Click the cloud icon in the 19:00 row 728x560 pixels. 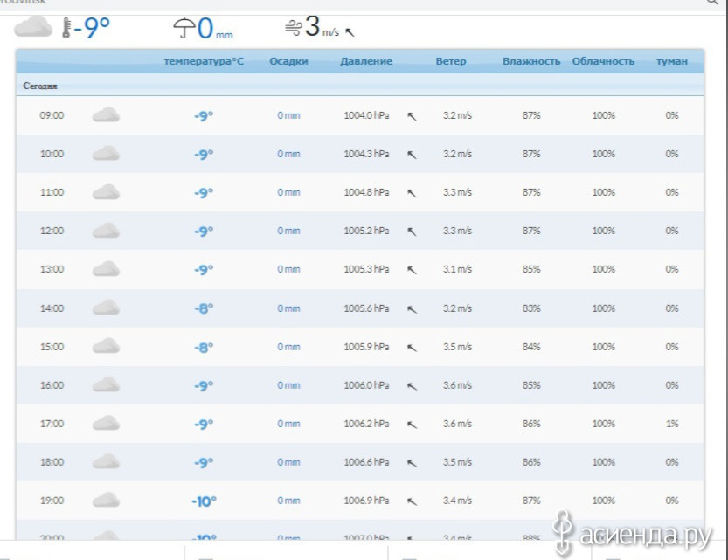coord(106,501)
